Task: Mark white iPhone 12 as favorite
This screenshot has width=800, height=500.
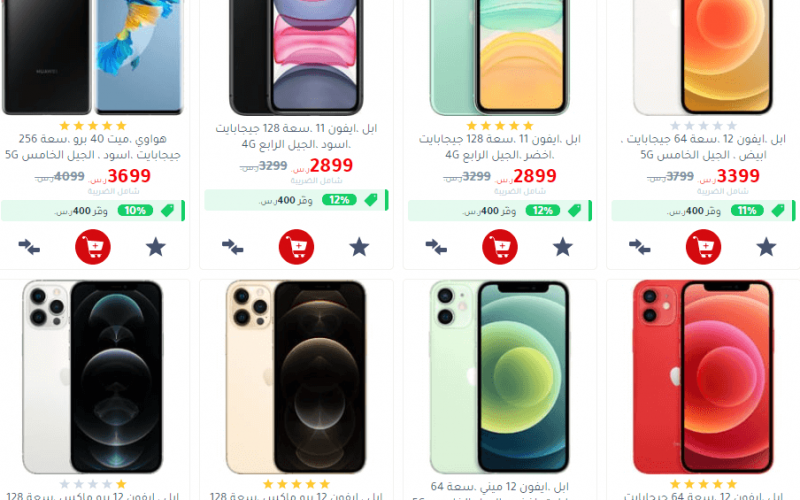Action: (x=766, y=247)
